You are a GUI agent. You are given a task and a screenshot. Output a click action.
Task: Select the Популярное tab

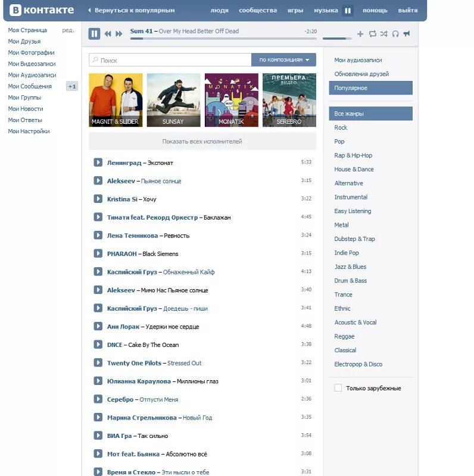click(x=371, y=88)
